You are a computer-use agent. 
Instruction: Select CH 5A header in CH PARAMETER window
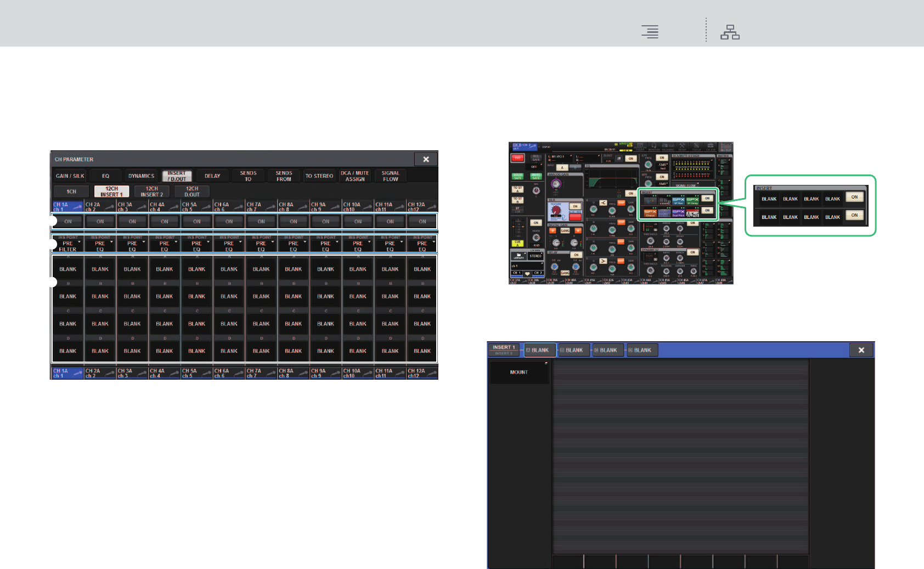[197, 207]
